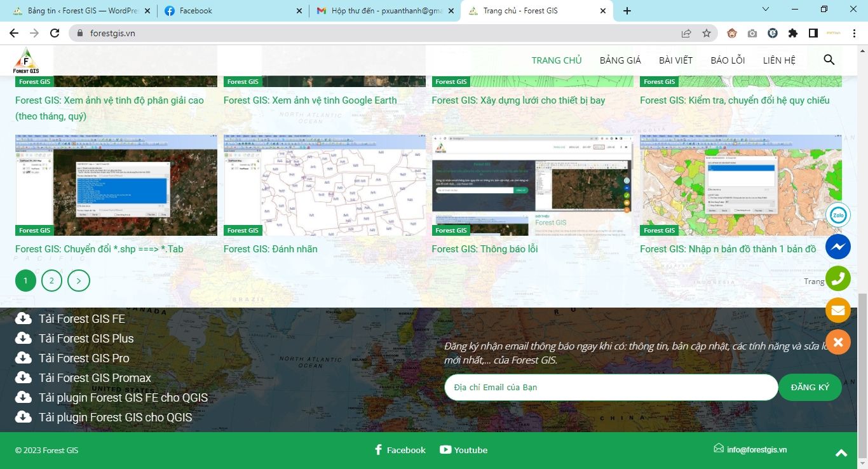
Task: Switch to the Facebook browser tab
Action: click(x=232, y=11)
